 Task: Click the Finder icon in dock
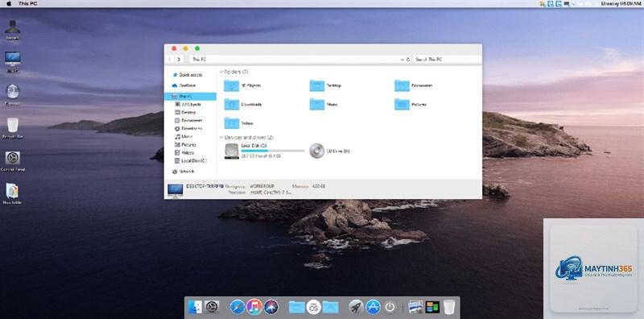point(195,307)
